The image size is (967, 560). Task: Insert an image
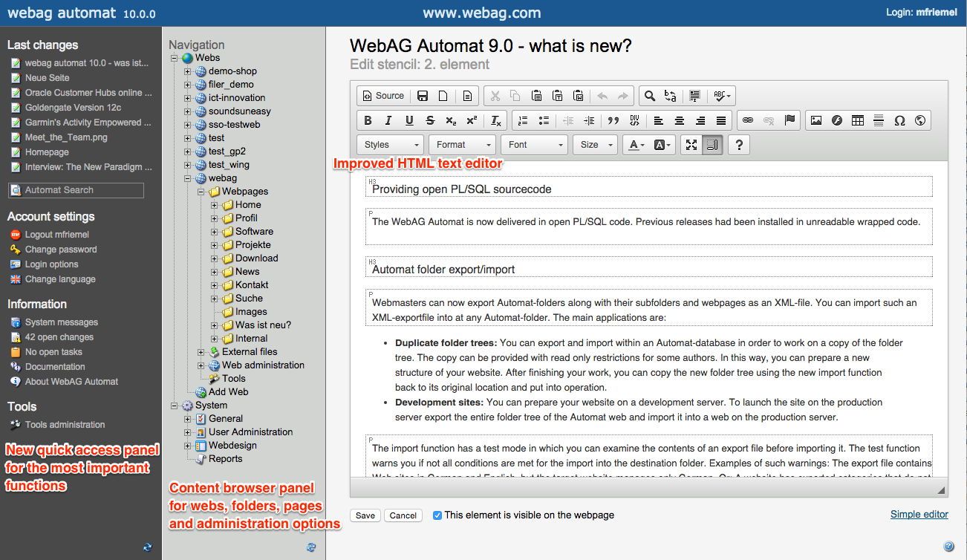(x=816, y=120)
